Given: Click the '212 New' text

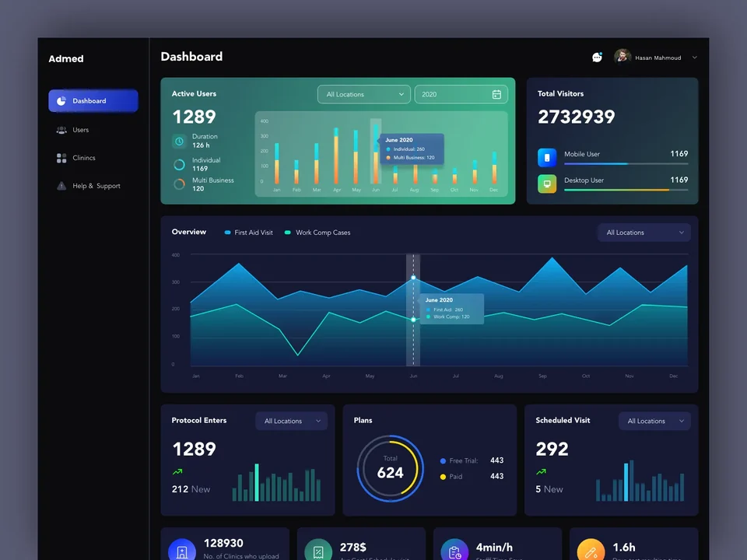Looking at the screenshot, I should coord(191,489).
